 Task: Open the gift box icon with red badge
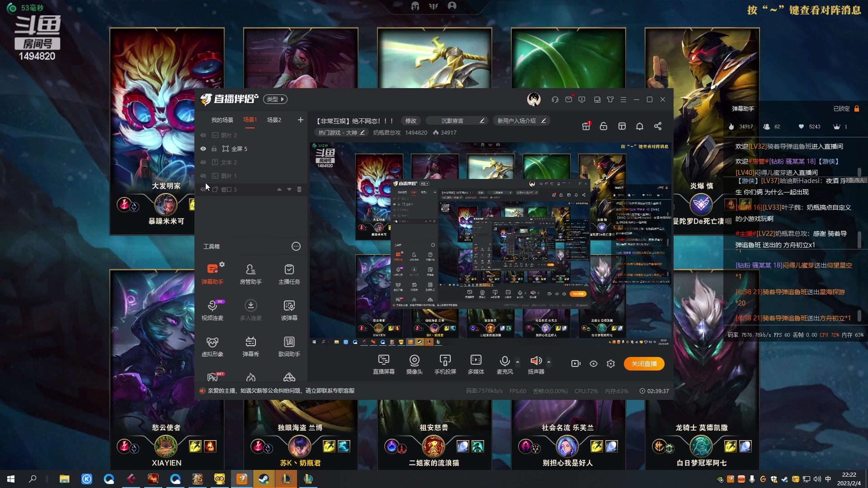point(586,126)
